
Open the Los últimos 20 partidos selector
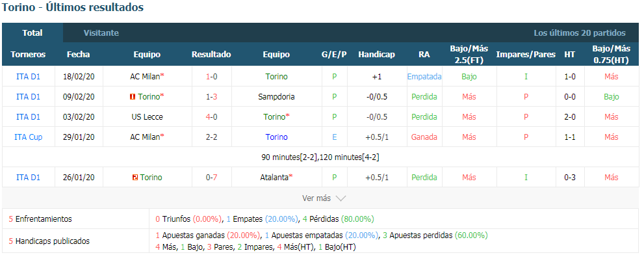580,33
